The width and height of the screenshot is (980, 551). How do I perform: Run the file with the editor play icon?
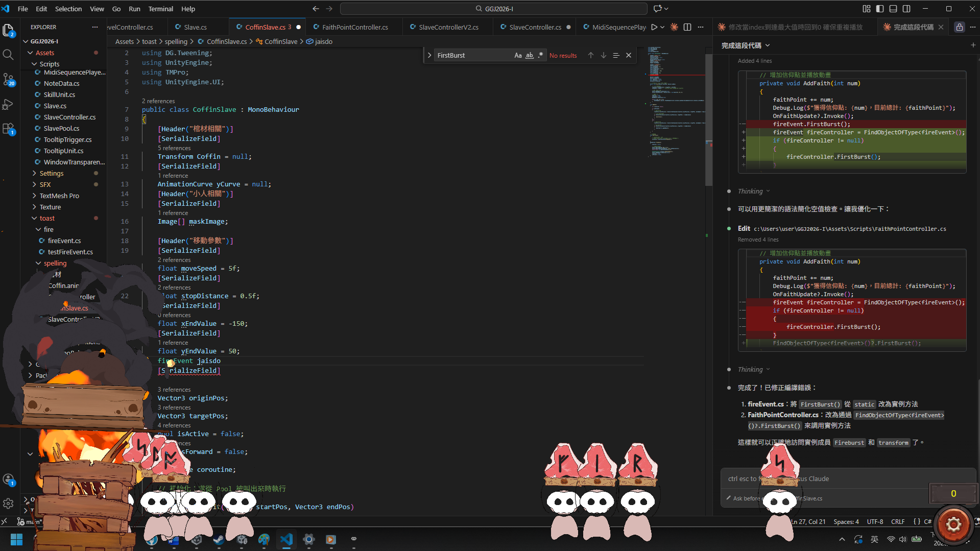click(x=654, y=27)
